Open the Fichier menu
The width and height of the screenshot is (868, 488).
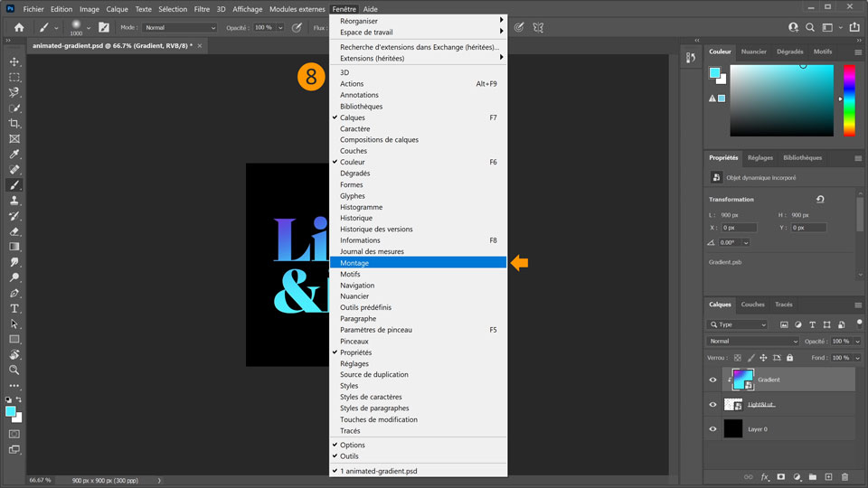point(33,9)
